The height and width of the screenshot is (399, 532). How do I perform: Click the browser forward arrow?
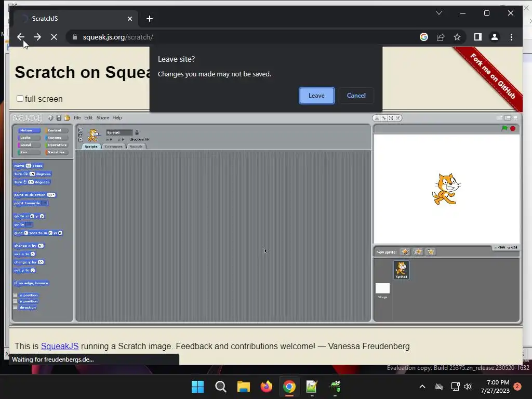click(x=37, y=37)
